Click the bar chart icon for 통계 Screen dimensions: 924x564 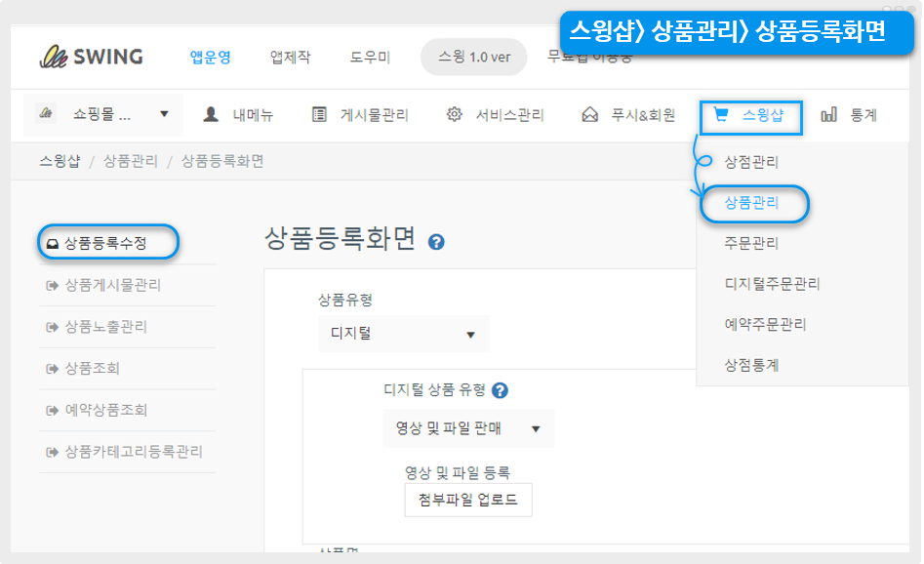point(829,115)
